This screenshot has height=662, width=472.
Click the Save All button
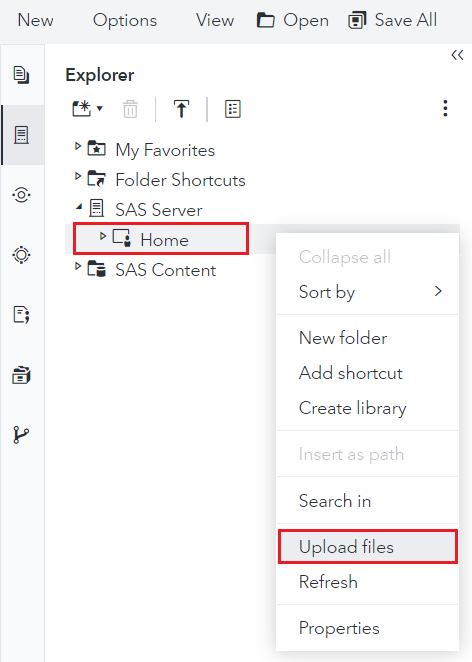coord(392,20)
